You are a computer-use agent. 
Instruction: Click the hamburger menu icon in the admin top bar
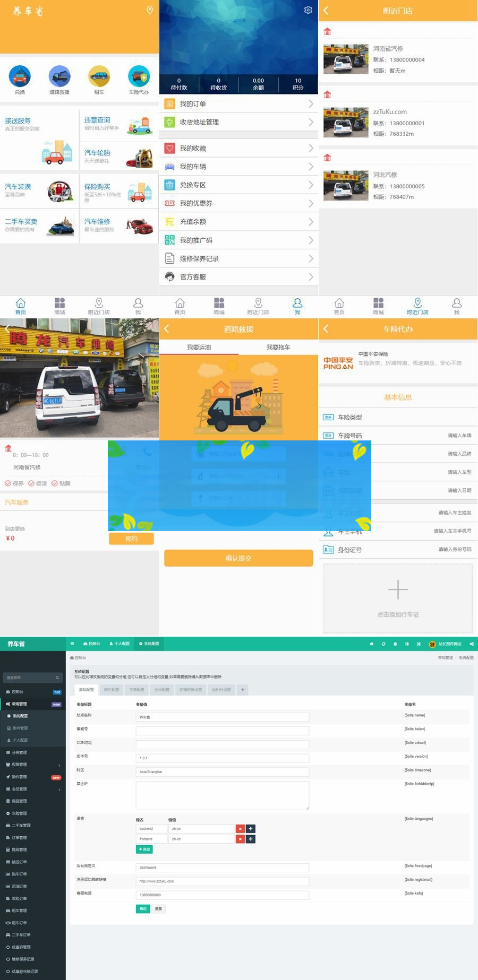[72, 644]
